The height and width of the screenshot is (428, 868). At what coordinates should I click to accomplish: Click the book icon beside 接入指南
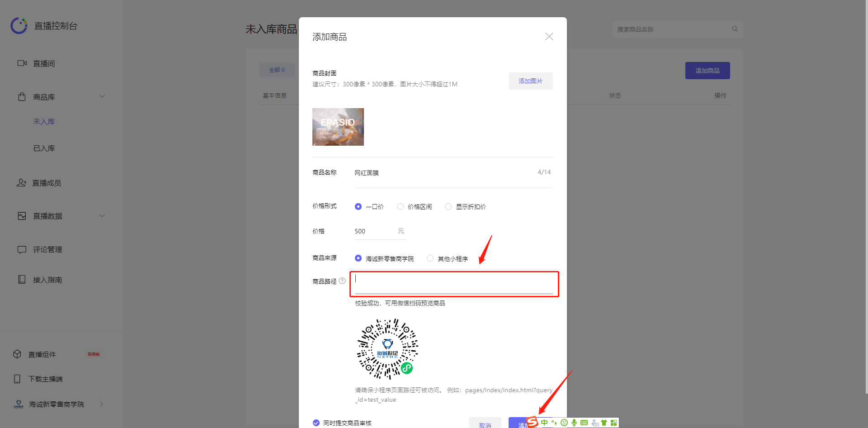click(x=22, y=280)
